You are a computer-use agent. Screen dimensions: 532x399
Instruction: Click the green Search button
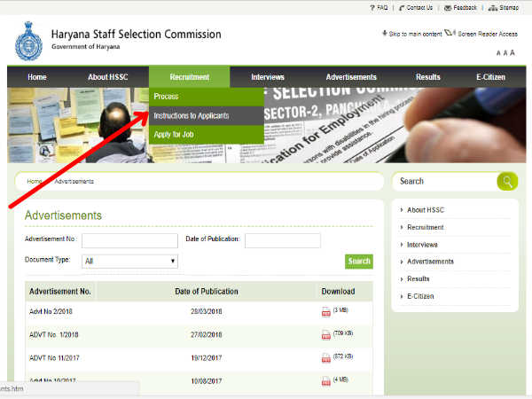click(359, 262)
